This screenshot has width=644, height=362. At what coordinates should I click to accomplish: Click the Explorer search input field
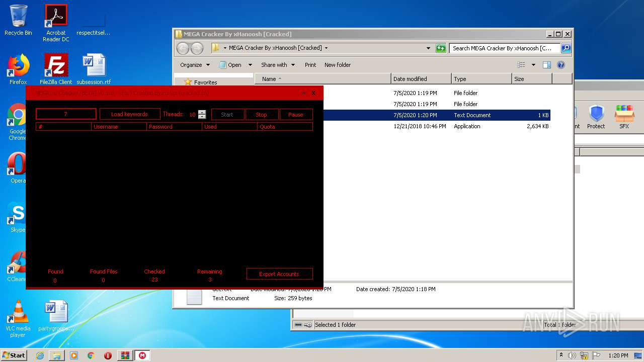click(505, 48)
